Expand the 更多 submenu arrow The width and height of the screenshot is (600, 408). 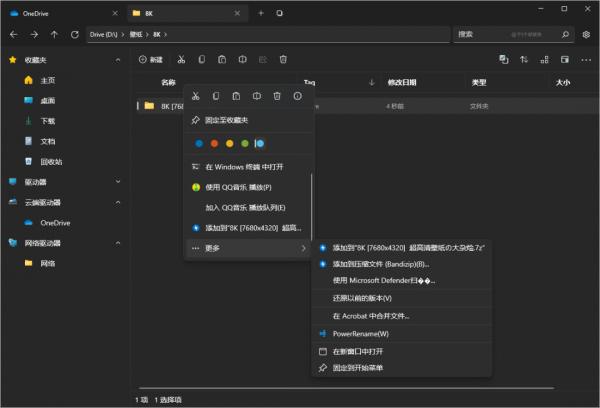[303, 248]
